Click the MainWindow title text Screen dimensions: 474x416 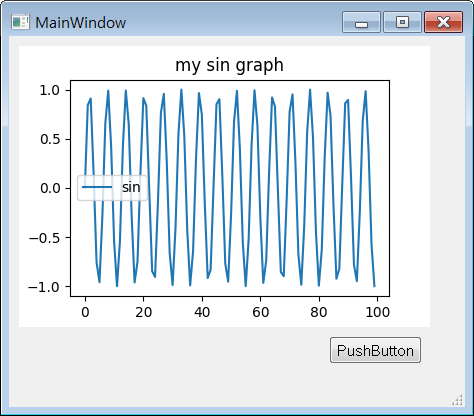click(x=81, y=23)
